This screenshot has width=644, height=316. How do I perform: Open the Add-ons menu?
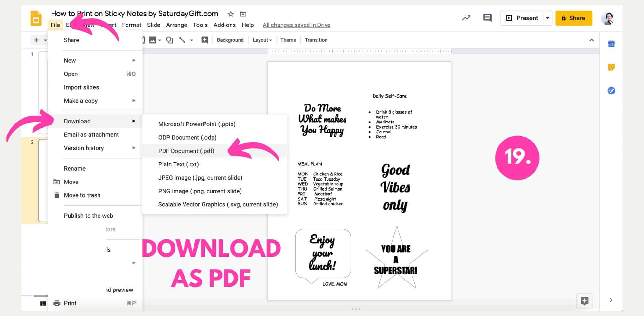click(x=224, y=25)
